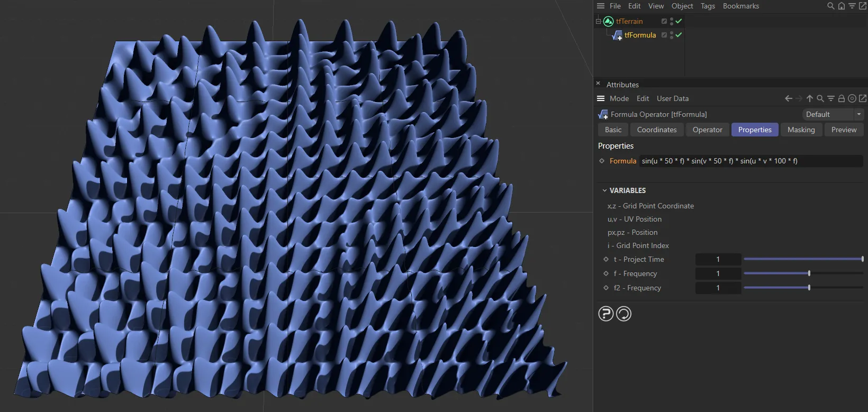Click the lock icon in Attributes toolbar
This screenshot has width=868, height=412.
tap(841, 98)
